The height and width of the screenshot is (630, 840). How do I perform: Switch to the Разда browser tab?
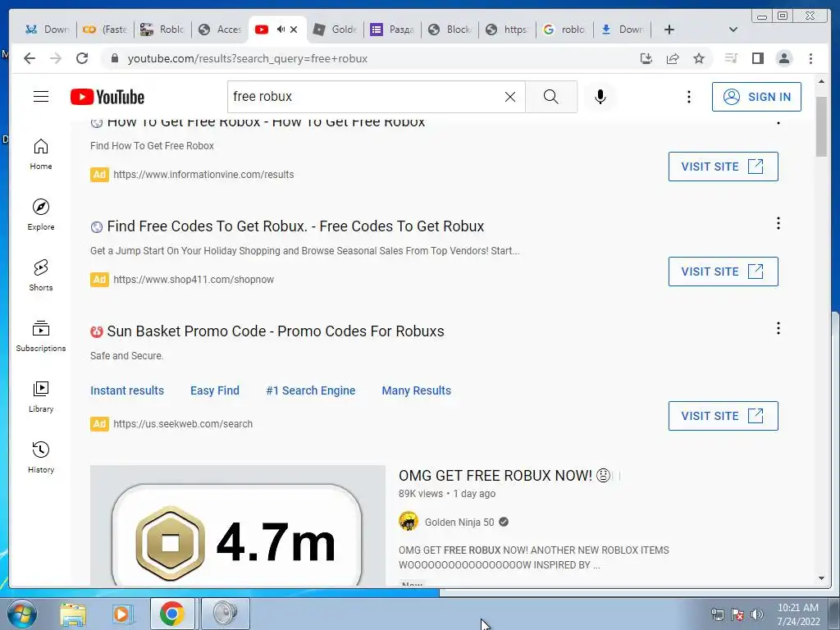click(393, 30)
